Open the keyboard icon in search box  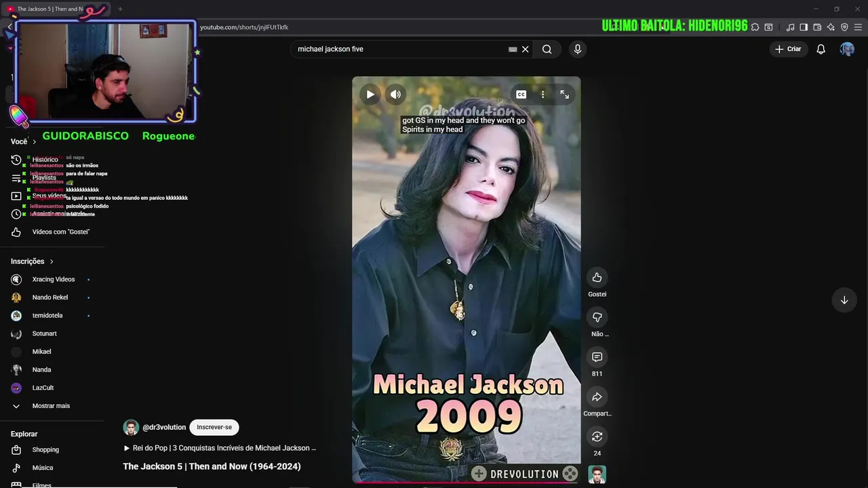coord(513,49)
